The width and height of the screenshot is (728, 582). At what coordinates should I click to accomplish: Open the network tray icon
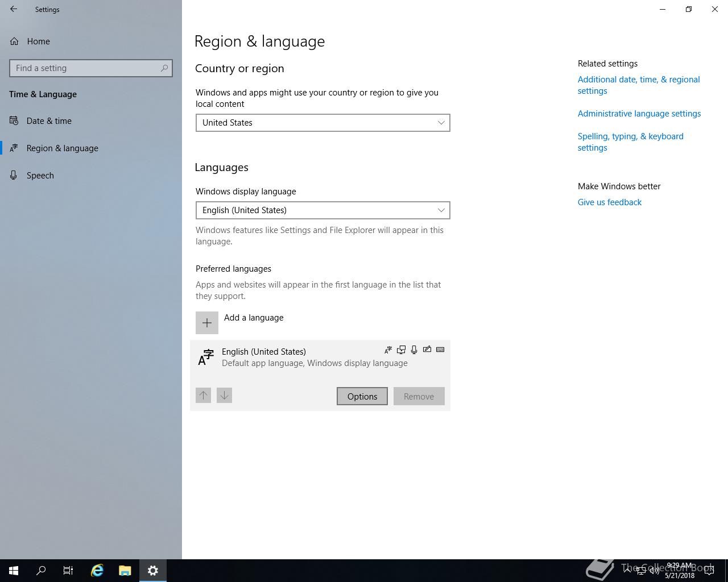tap(641, 571)
